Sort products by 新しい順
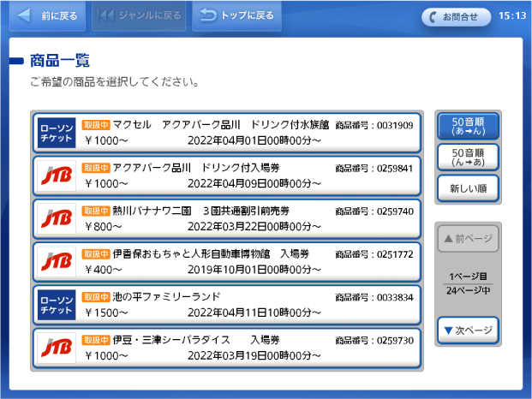 click(468, 188)
